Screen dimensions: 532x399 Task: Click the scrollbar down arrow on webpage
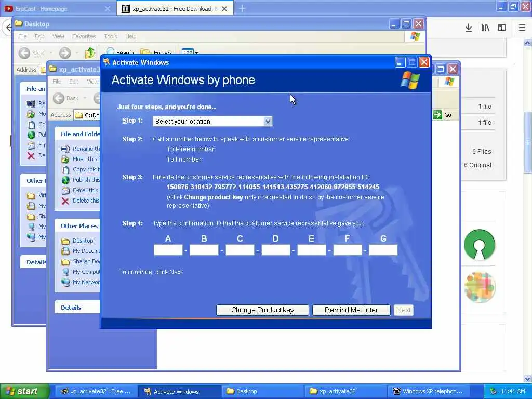[528, 379]
